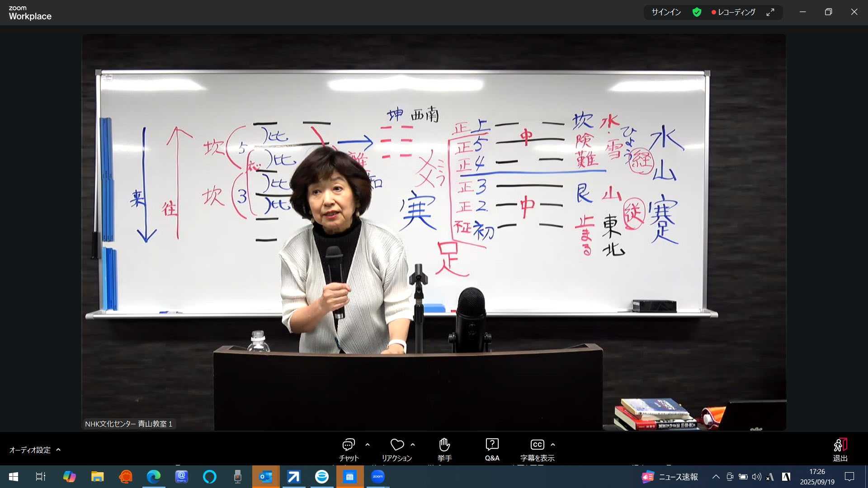Expand the chat options chevron
Screen dimensions: 868x488
click(x=368, y=445)
